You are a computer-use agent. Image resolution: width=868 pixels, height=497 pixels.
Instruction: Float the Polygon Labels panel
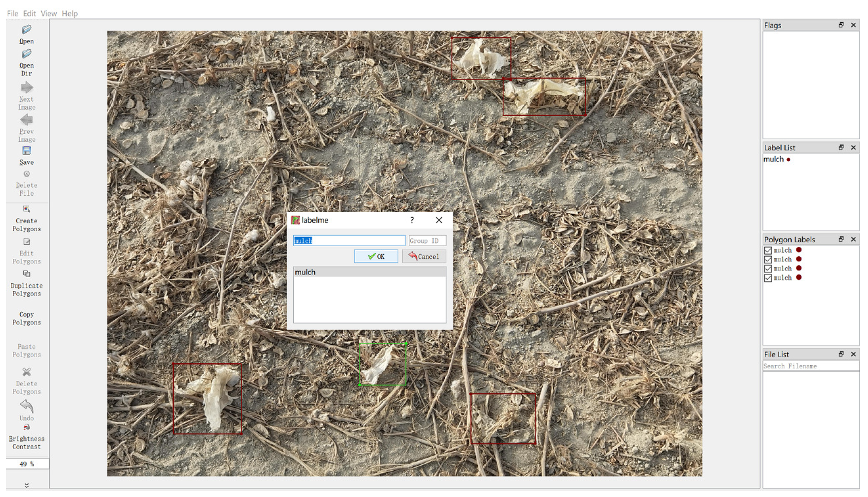(x=841, y=239)
